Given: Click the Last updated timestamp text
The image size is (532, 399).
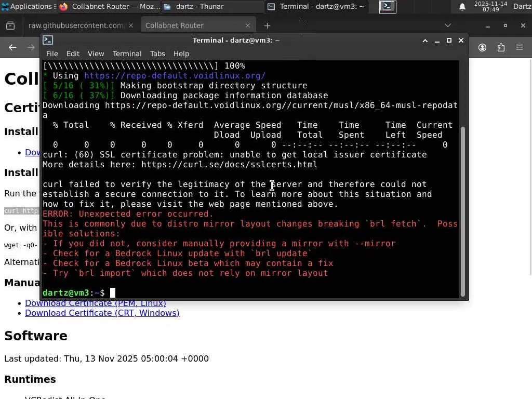Looking at the screenshot, I should (x=106, y=358).
